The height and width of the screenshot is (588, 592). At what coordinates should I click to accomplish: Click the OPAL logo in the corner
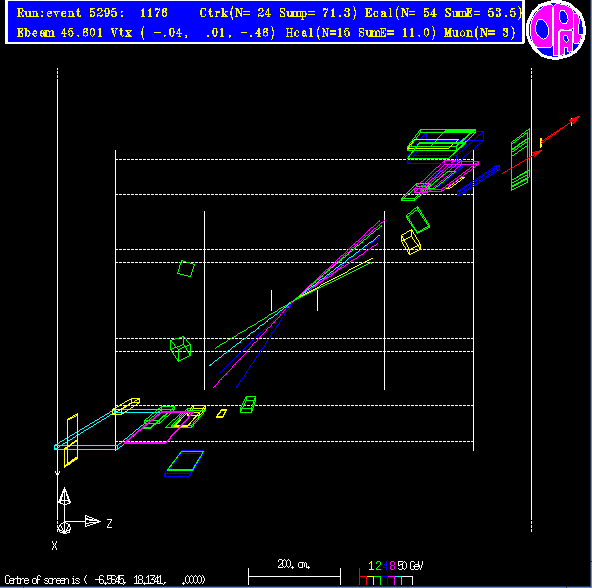pyautogui.click(x=556, y=29)
